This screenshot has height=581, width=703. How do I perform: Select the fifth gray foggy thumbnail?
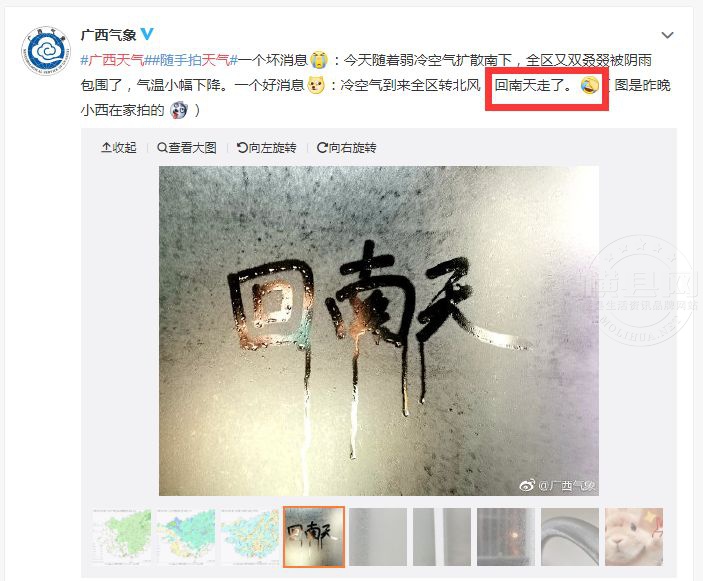[x=378, y=537]
